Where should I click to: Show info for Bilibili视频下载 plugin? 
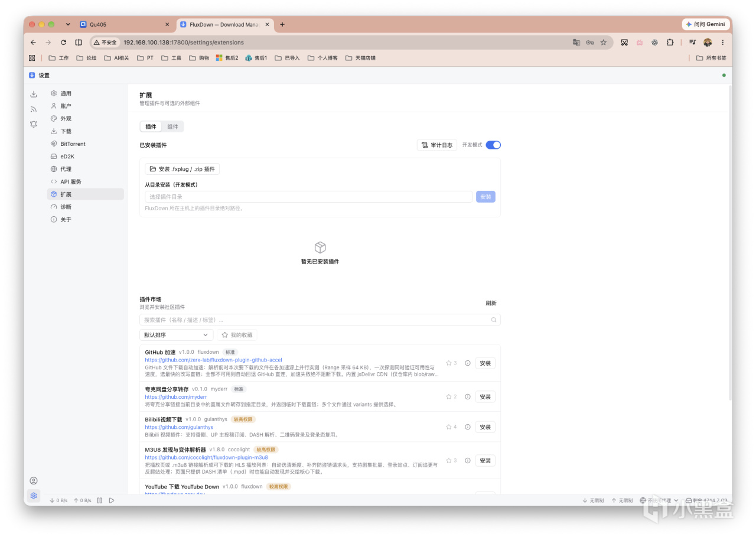tap(468, 427)
